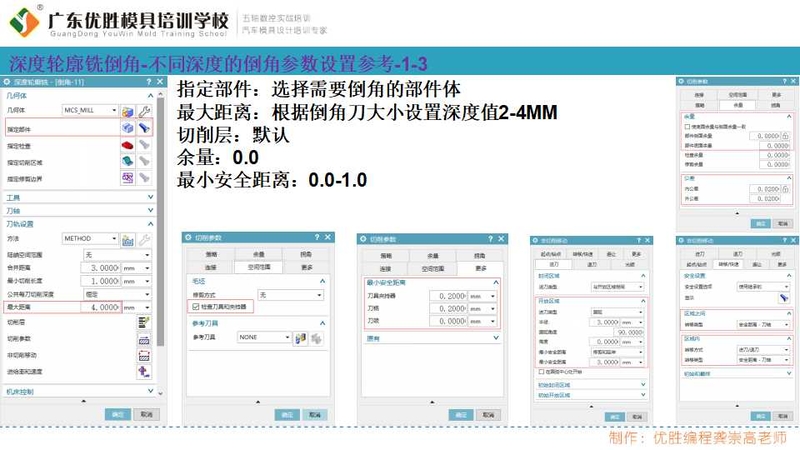Click the wrench edit icon beside MCS_MILL

144,111
